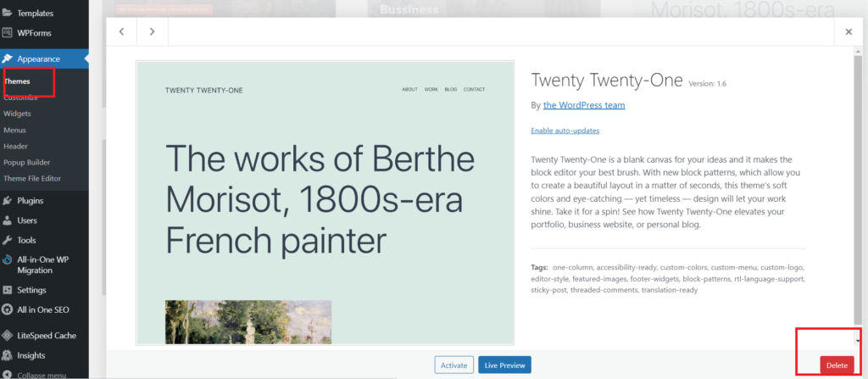Show next theme with right arrow
The height and width of the screenshot is (379, 868).
point(153,31)
